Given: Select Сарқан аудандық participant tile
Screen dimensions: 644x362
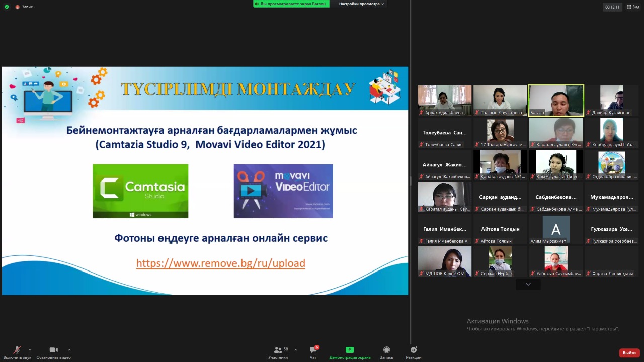Looking at the screenshot, I should coord(500,197).
